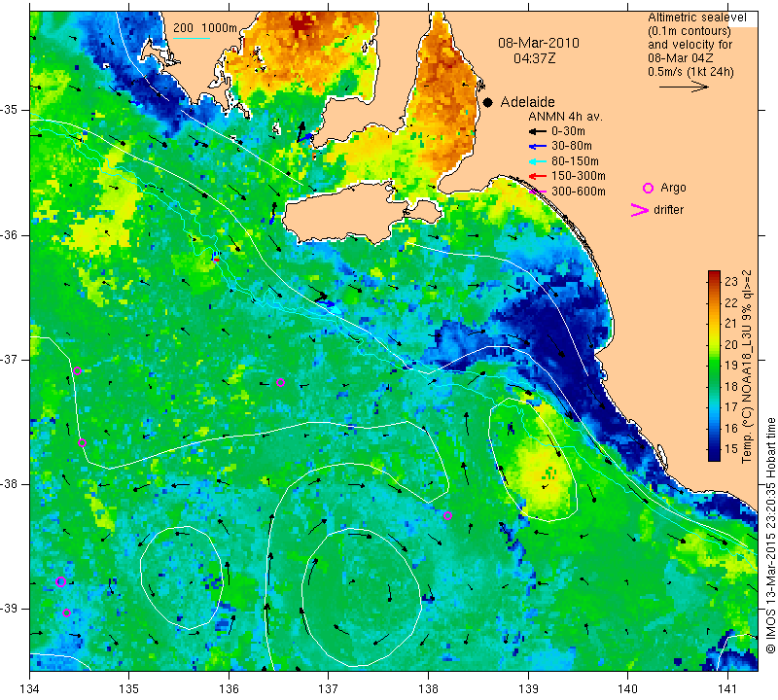Click the longitude axis label 138
778x700 pixels.
428,689
